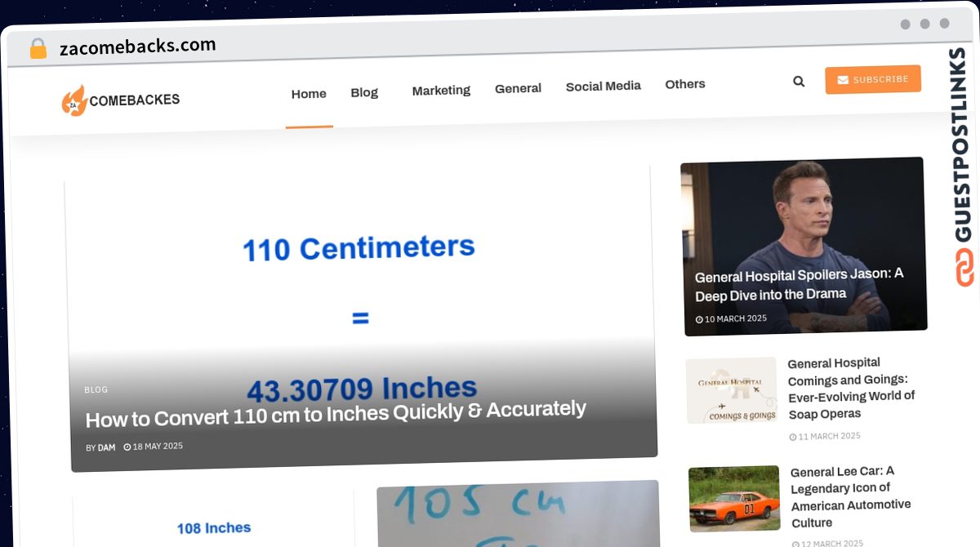Click the orange padlock icon
Image resolution: width=980 pixels, height=547 pixels.
tap(38, 49)
